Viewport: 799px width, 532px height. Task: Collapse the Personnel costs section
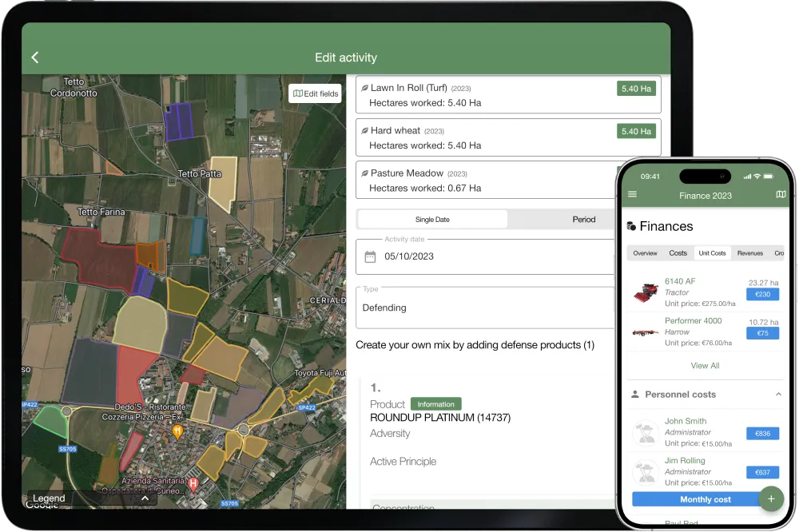point(778,395)
